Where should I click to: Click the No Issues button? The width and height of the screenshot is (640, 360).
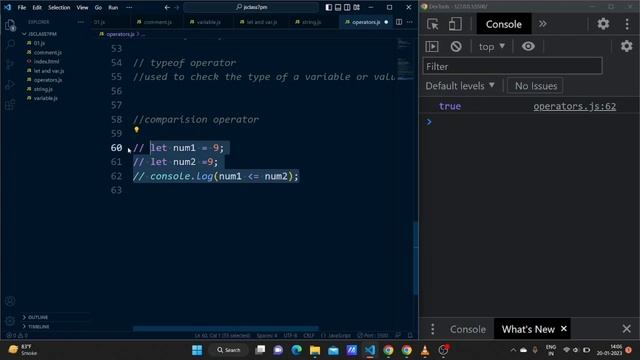pos(536,86)
